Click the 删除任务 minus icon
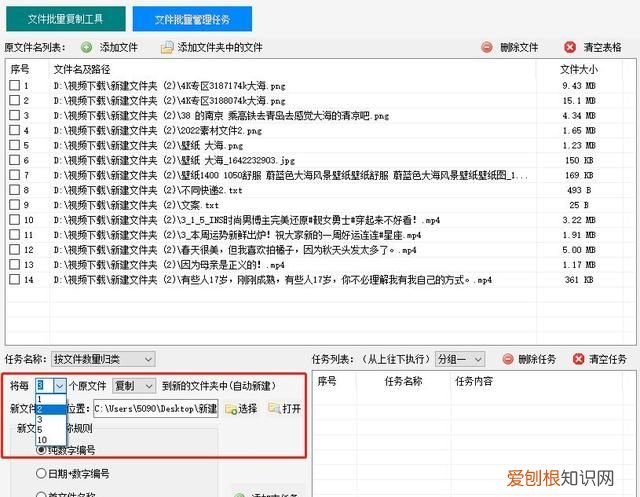 click(x=507, y=359)
